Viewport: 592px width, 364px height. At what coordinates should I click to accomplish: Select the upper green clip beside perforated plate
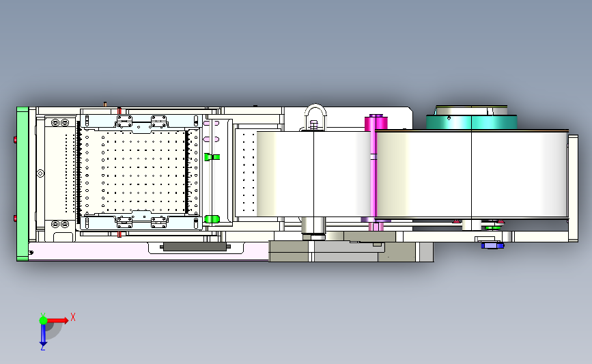click(212, 156)
